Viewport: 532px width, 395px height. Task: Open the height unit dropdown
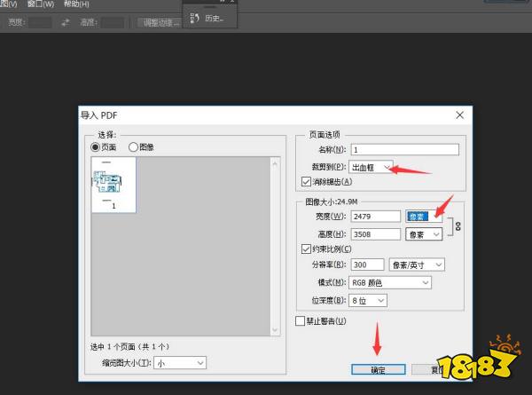(424, 234)
